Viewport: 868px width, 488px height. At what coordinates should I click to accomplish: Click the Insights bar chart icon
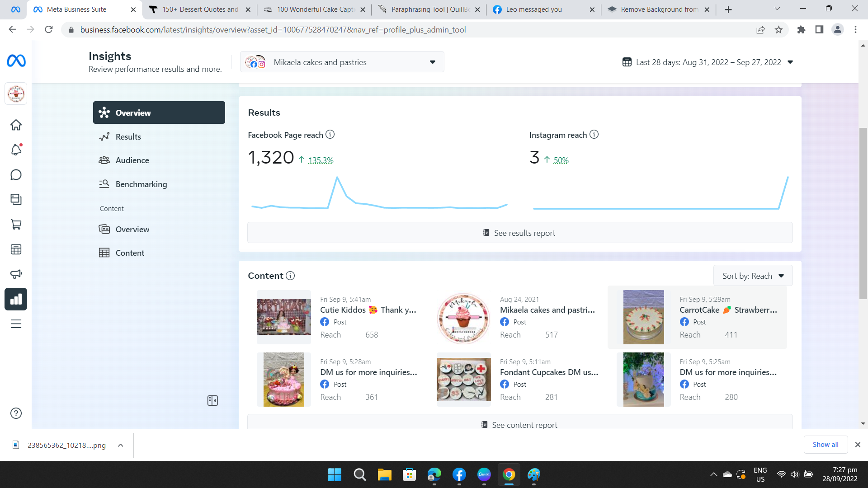click(x=16, y=299)
